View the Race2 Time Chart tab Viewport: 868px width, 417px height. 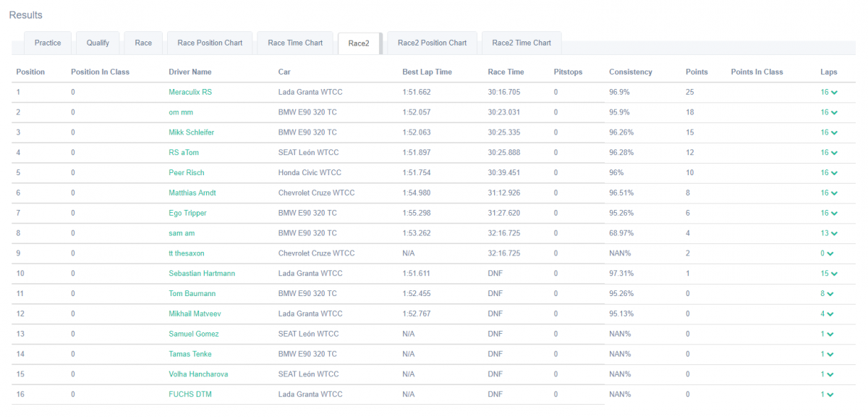tap(521, 43)
